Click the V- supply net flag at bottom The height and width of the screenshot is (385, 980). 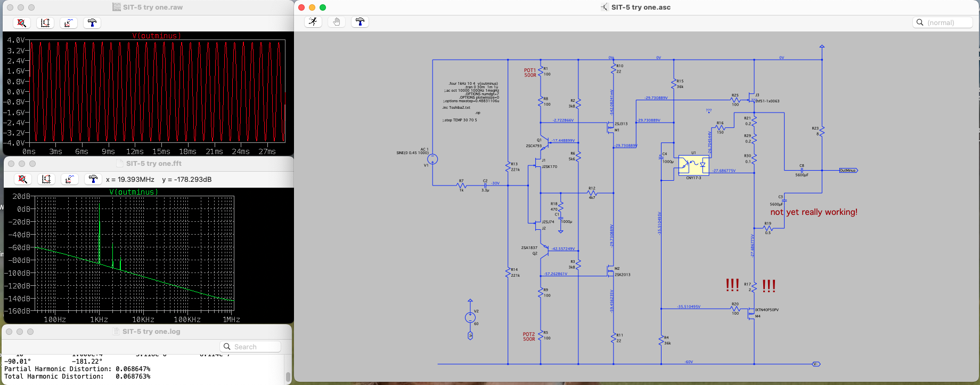[816, 364]
